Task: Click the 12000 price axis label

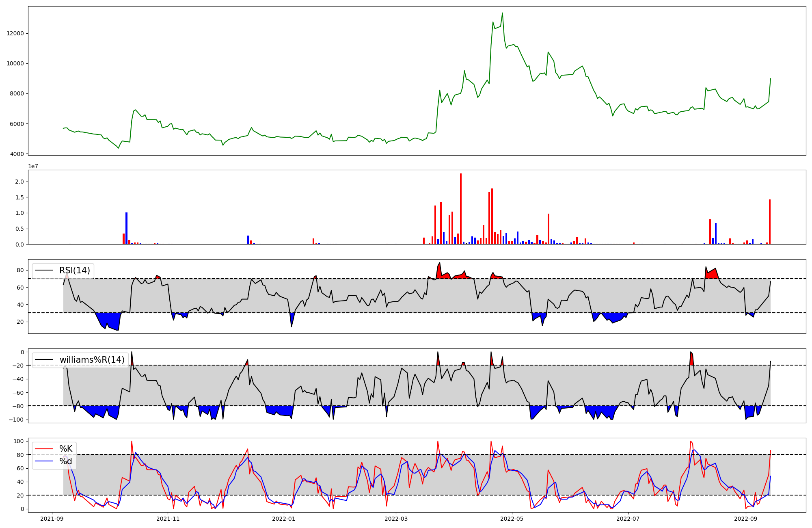Action: [x=15, y=33]
